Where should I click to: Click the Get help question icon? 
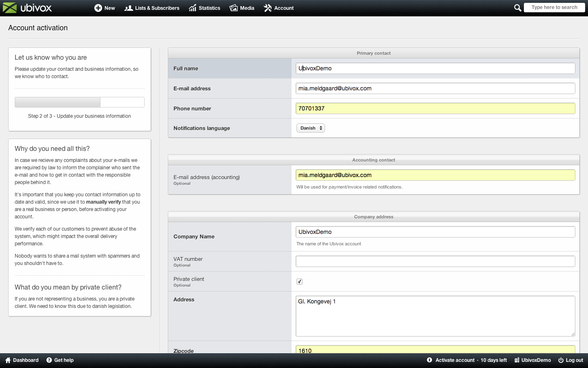click(49, 360)
